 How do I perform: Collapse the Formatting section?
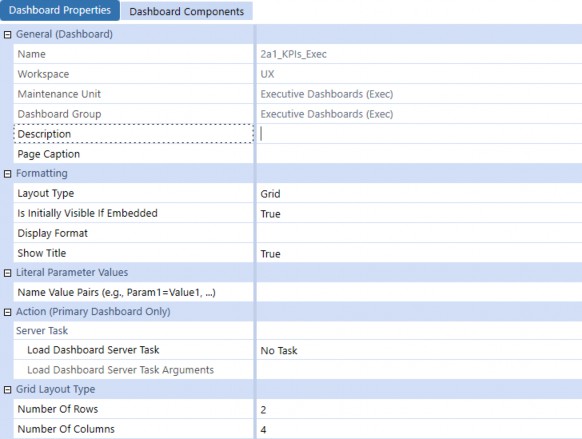[7, 174]
